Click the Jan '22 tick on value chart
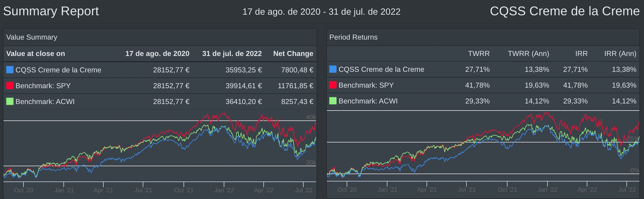 (x=224, y=190)
